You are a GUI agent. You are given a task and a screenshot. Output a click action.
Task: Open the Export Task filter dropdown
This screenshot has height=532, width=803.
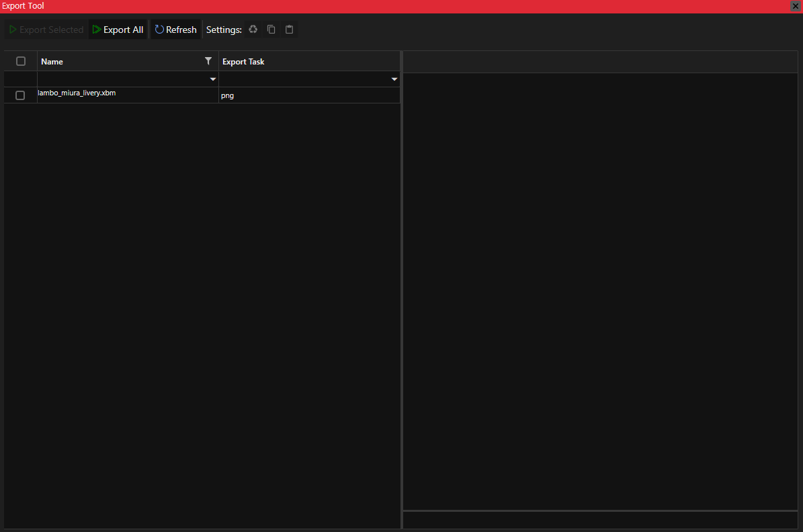(x=394, y=79)
